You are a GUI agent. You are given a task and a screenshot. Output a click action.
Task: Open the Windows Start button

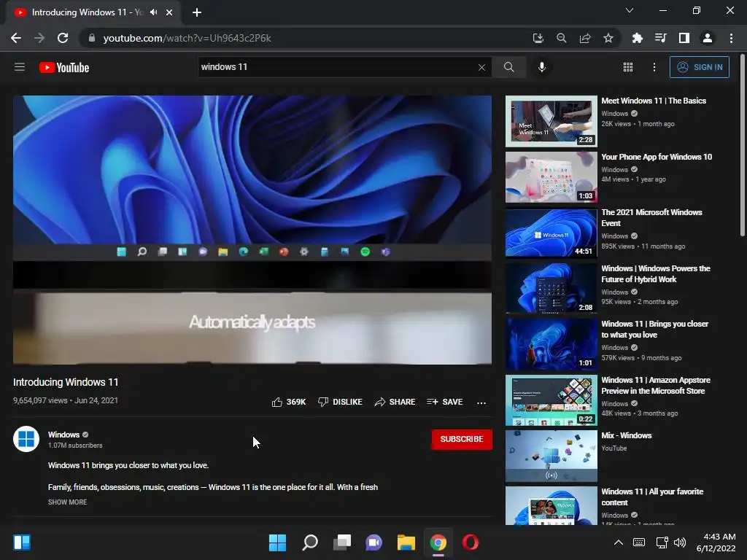277,542
